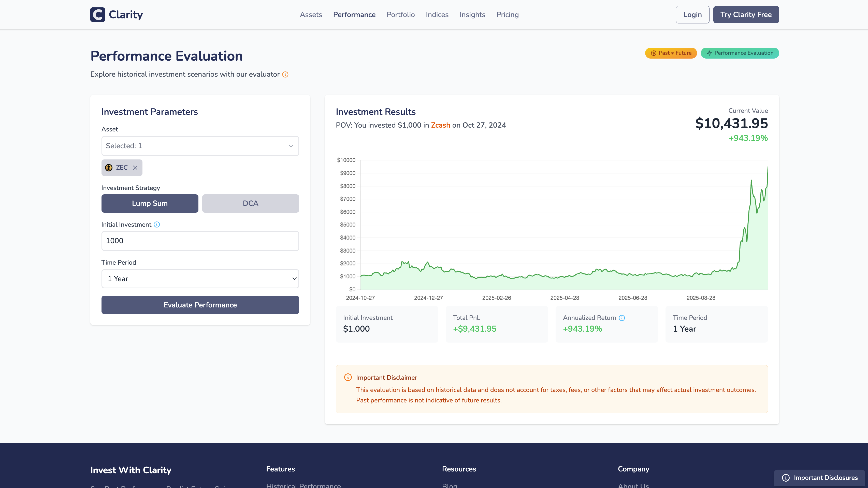Open the Portfolio nav item
The width and height of the screenshot is (868, 488).
[x=400, y=15]
